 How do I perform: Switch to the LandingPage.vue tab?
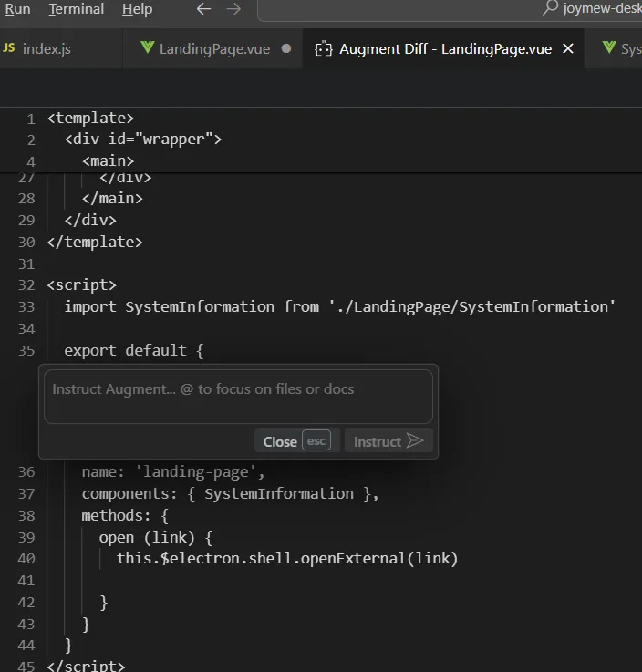click(214, 49)
